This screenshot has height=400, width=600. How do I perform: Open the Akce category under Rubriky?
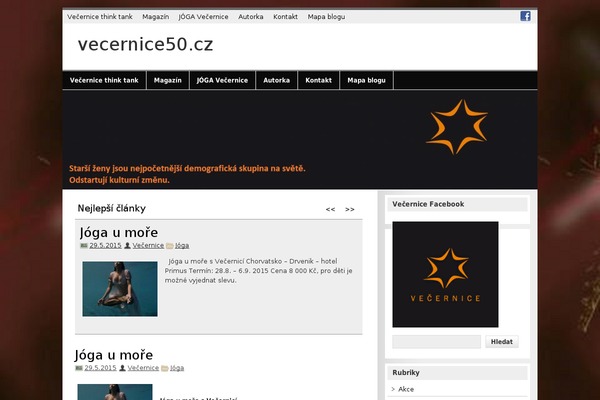[406, 389]
